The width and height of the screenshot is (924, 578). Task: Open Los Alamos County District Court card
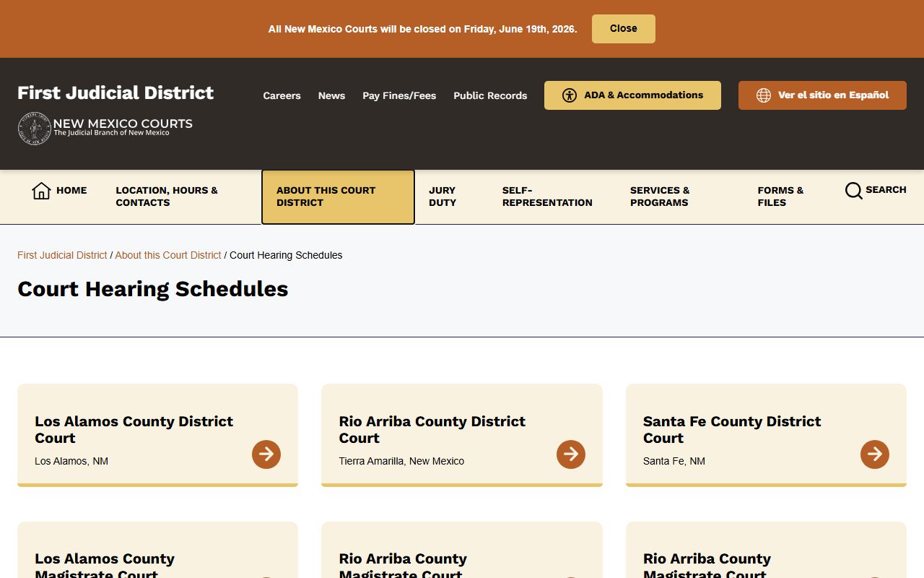157,435
